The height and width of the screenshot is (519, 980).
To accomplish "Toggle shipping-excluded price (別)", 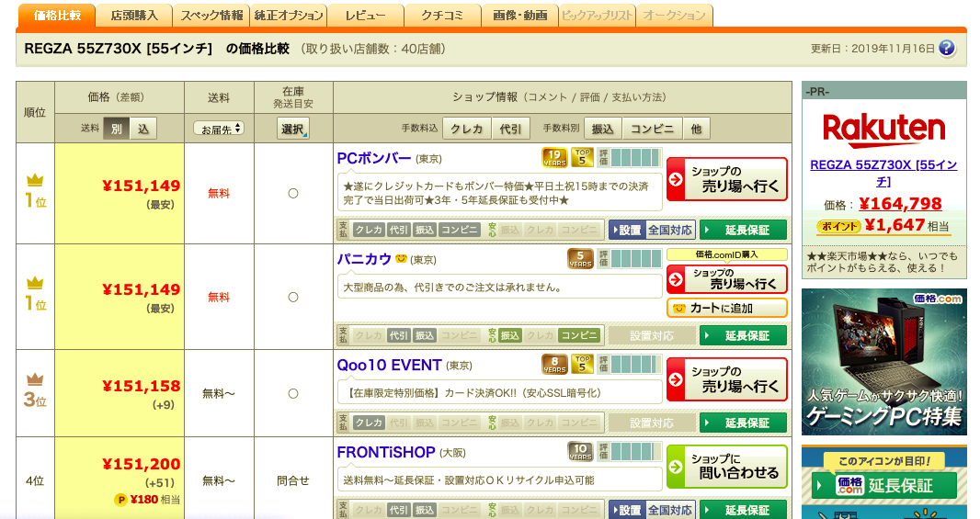I will (x=116, y=129).
